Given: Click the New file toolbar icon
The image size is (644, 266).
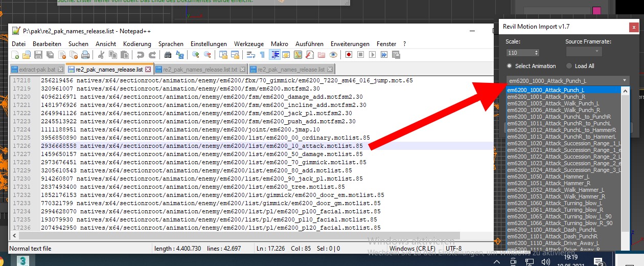Looking at the screenshot, I should [x=15, y=55].
